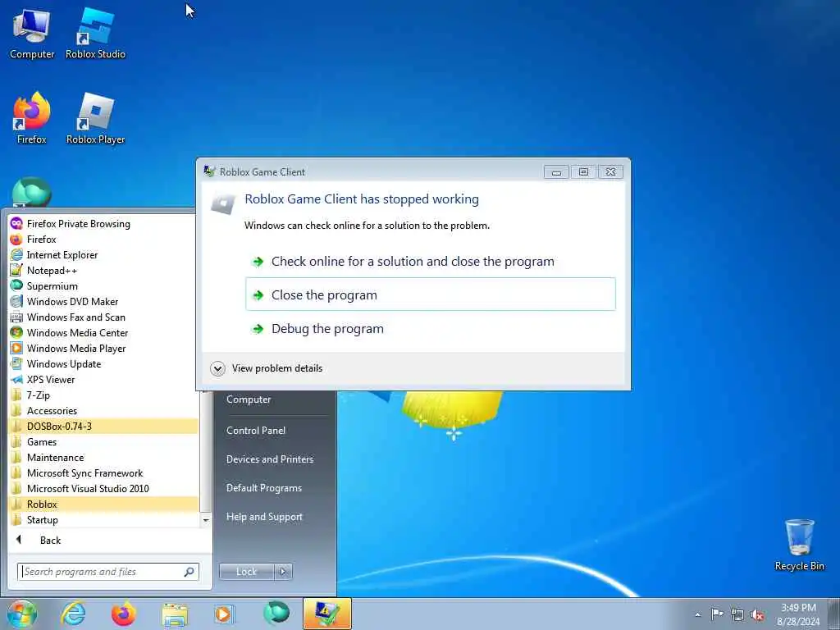Screen dimensions: 840x630
Task: Go Back to the main Start menu
Action: (110, 540)
